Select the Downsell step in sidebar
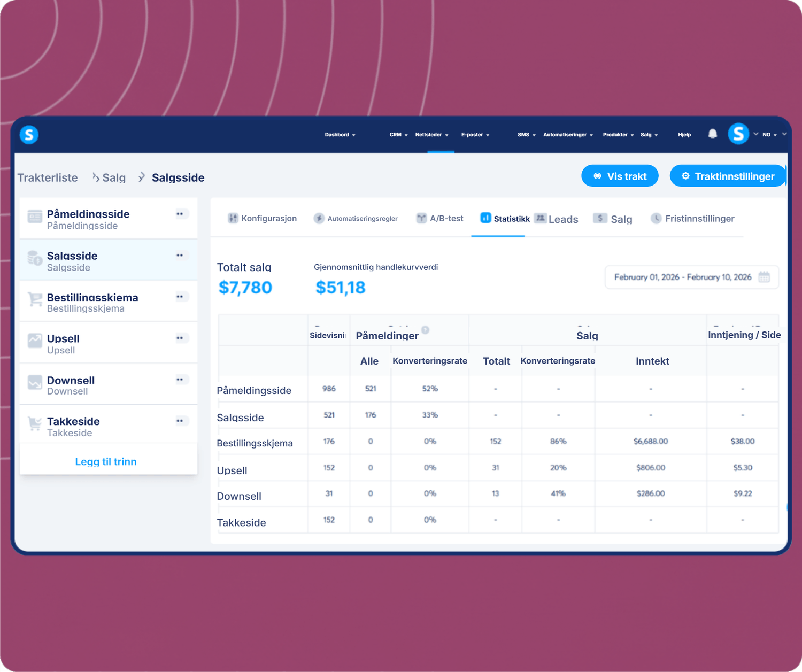Screen dimensions: 802x672 [109, 384]
